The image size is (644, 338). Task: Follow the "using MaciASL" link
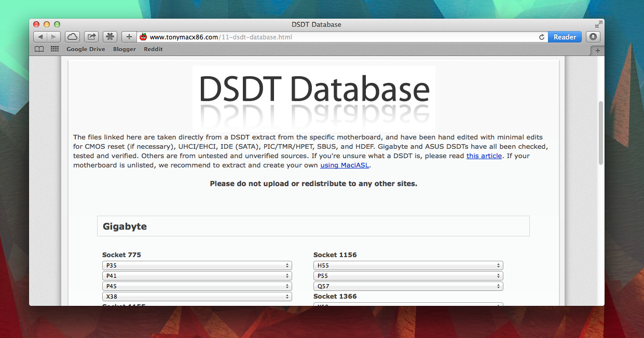tap(345, 165)
